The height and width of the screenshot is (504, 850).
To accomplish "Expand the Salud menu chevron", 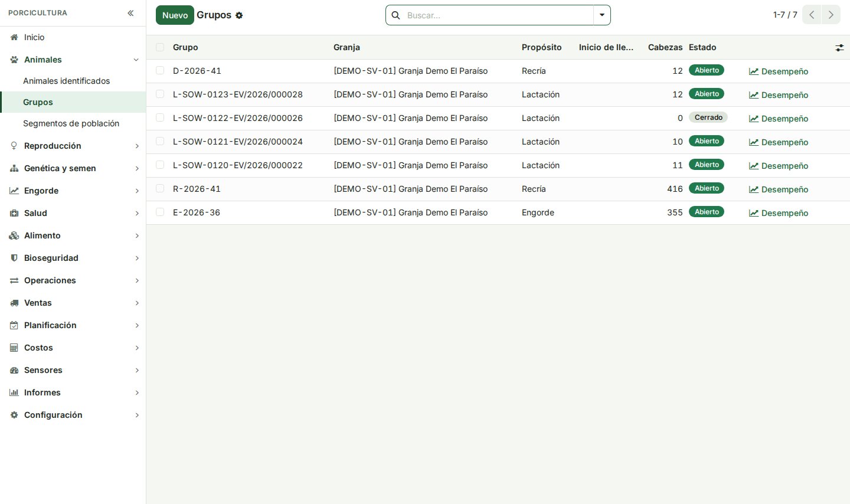I will tap(137, 213).
